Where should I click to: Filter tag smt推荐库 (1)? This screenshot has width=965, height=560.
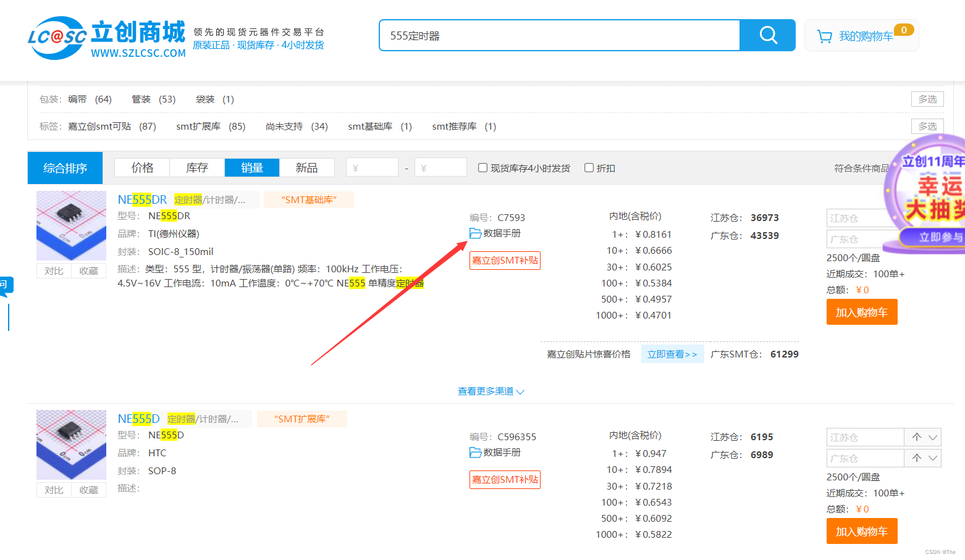464,127
